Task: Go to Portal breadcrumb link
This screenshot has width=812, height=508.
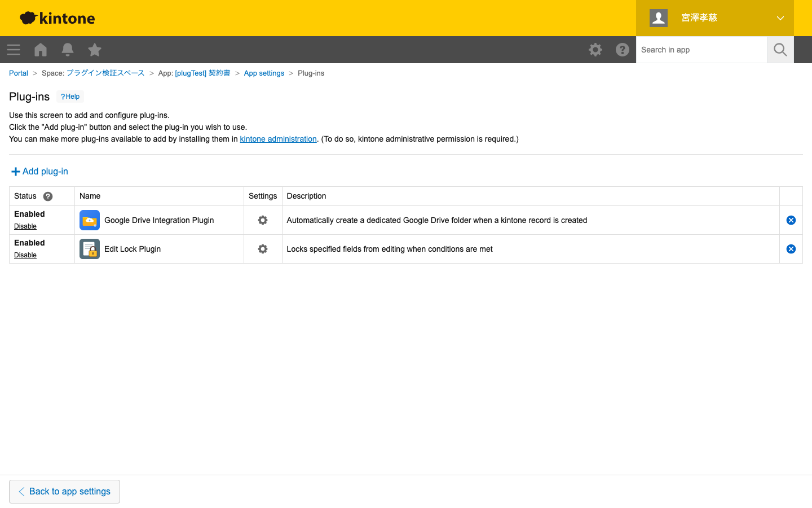Action: pyautogui.click(x=19, y=73)
